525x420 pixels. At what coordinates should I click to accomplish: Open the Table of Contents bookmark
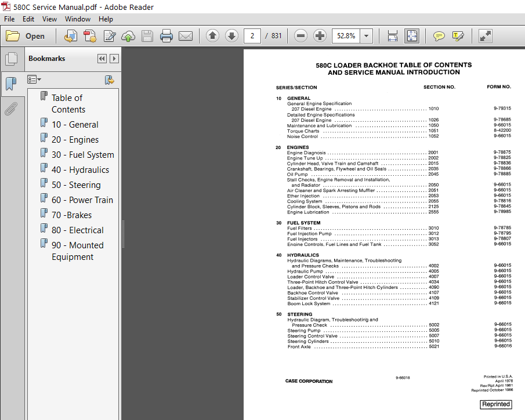click(68, 103)
